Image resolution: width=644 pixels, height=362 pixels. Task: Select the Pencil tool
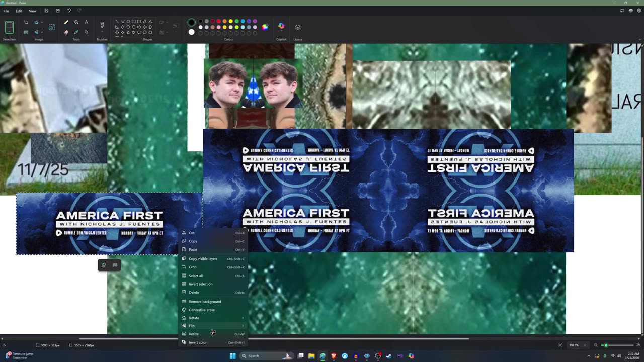pyautogui.click(x=66, y=22)
